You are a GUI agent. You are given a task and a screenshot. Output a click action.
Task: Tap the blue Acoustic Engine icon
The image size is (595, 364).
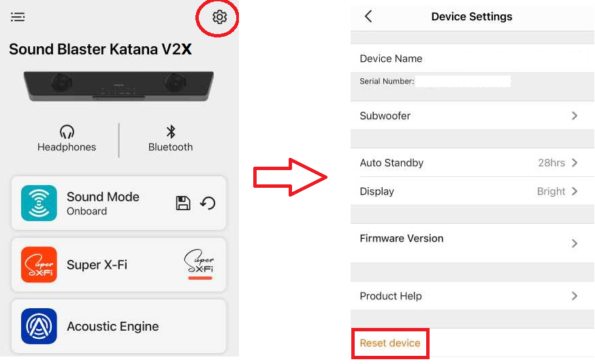click(x=39, y=327)
